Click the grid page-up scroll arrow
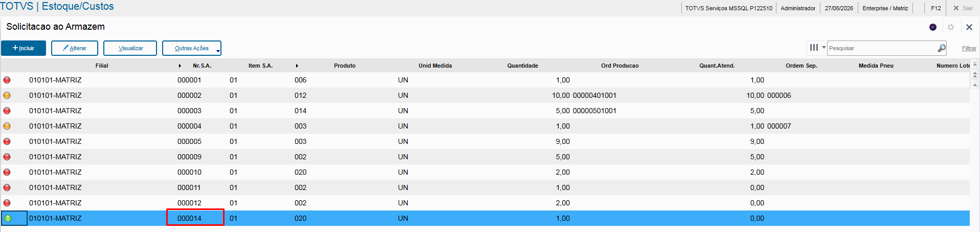 click(975, 75)
